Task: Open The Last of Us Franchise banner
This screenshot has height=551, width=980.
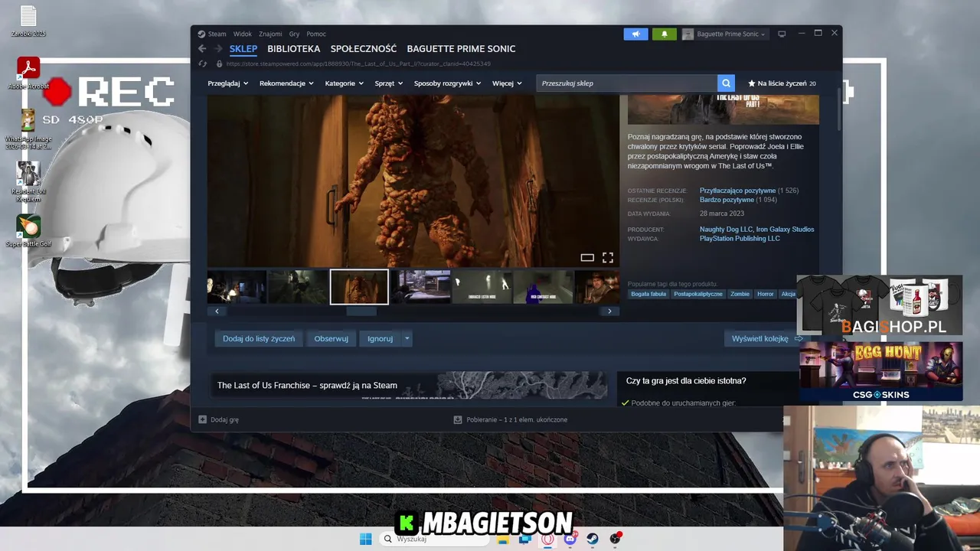Action: click(x=410, y=385)
